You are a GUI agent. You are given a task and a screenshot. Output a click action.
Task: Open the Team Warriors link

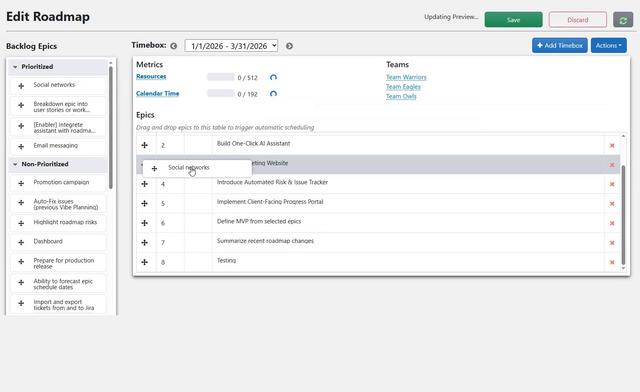point(406,77)
